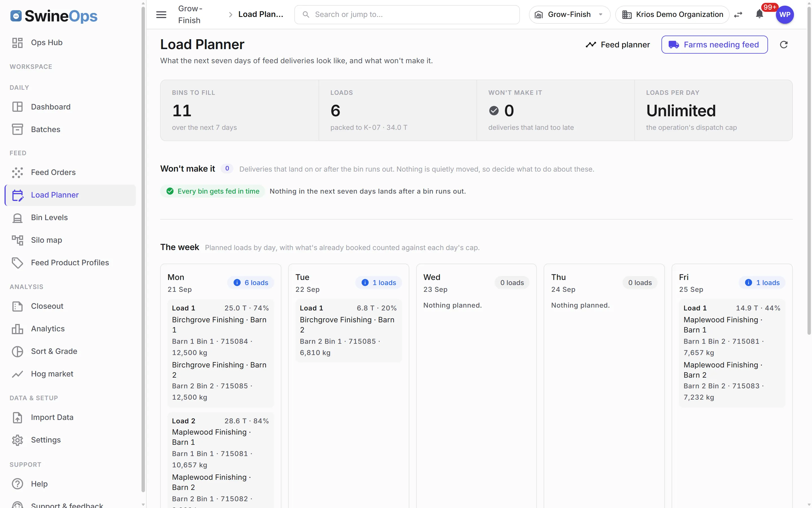Click Friday's 1 loads badge

[x=762, y=283]
